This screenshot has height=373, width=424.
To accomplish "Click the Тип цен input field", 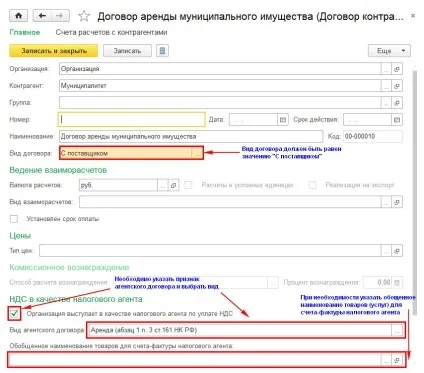I will [210, 251].
